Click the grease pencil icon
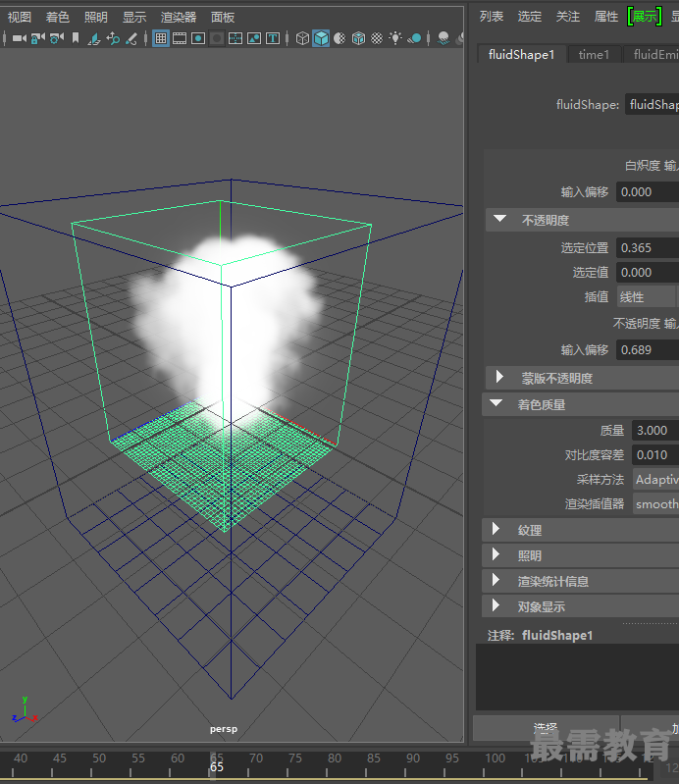This screenshot has width=679, height=784. click(131, 38)
